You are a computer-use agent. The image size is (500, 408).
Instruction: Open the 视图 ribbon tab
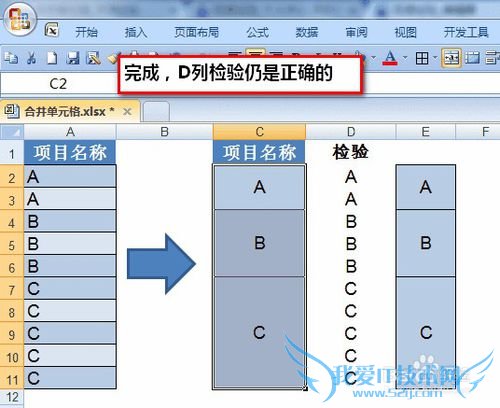tap(405, 32)
